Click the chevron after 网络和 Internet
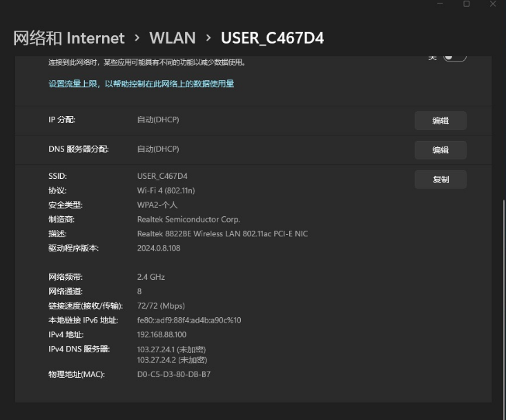 (x=137, y=38)
